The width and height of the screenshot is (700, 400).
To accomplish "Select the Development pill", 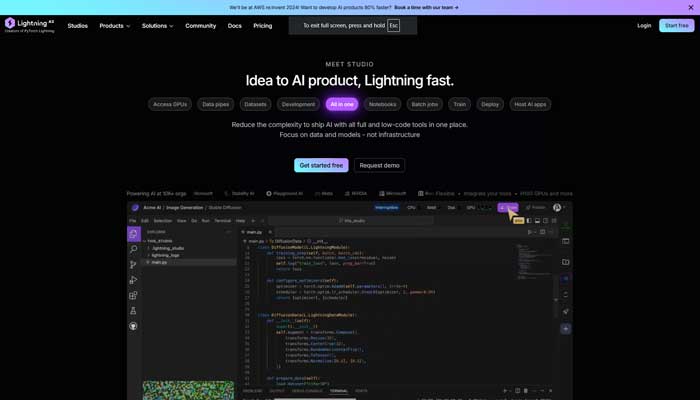I will point(298,104).
